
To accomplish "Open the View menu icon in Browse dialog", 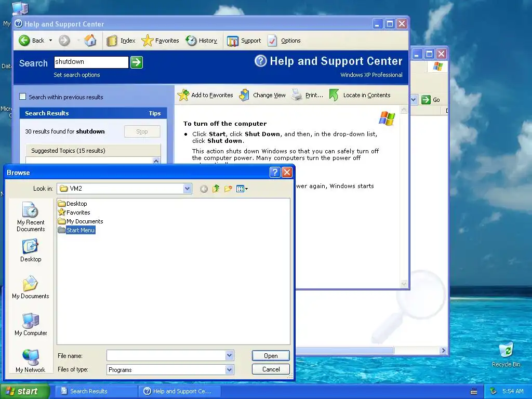I will (x=242, y=189).
